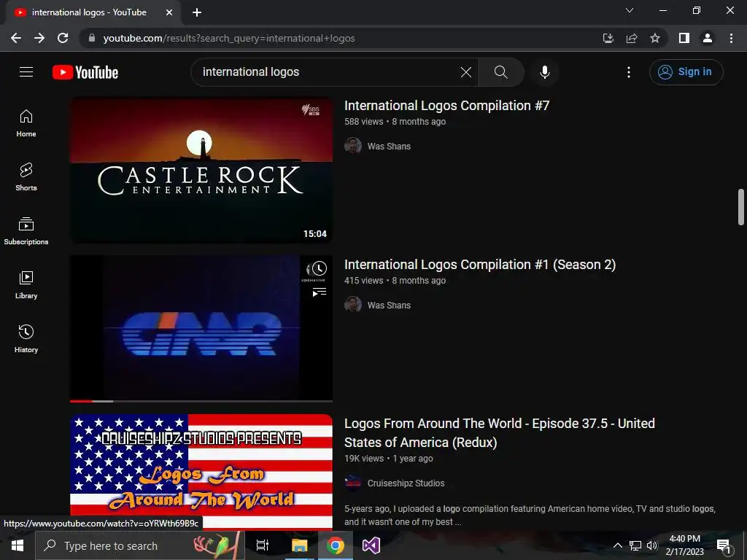Share this page from address bar
This screenshot has height=560, width=747.
pyautogui.click(x=632, y=38)
